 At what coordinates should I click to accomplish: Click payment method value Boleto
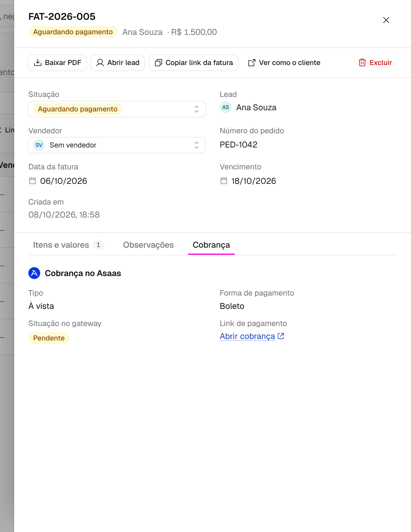click(232, 306)
